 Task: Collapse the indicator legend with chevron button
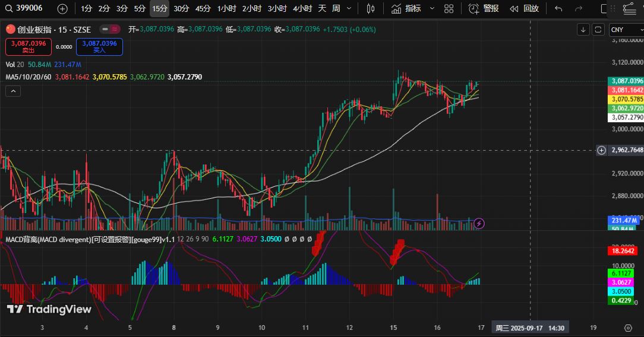(x=12, y=91)
